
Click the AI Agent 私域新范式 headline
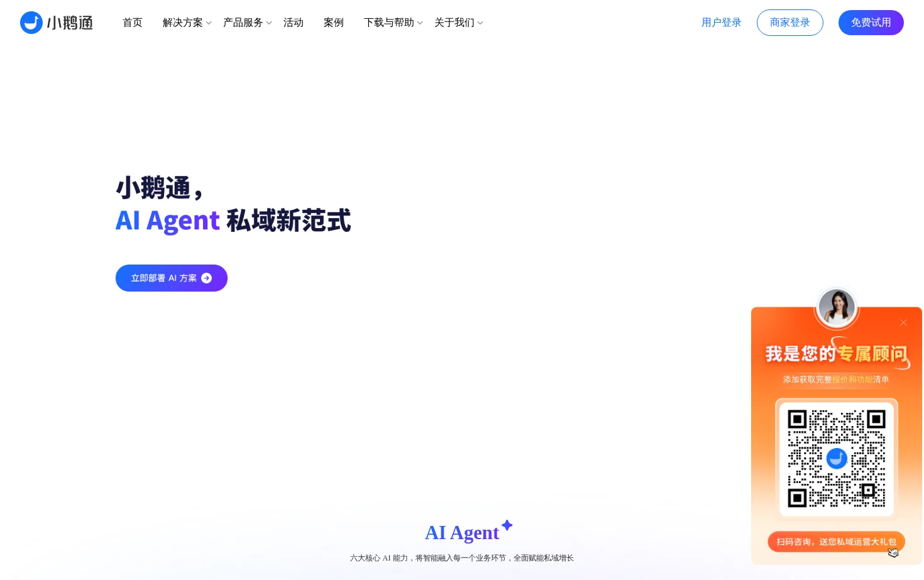(x=233, y=221)
